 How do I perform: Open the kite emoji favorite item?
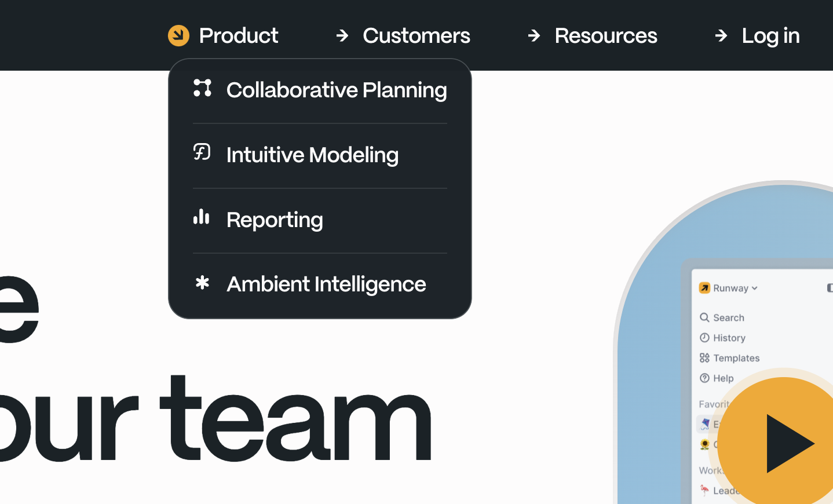pos(706,424)
